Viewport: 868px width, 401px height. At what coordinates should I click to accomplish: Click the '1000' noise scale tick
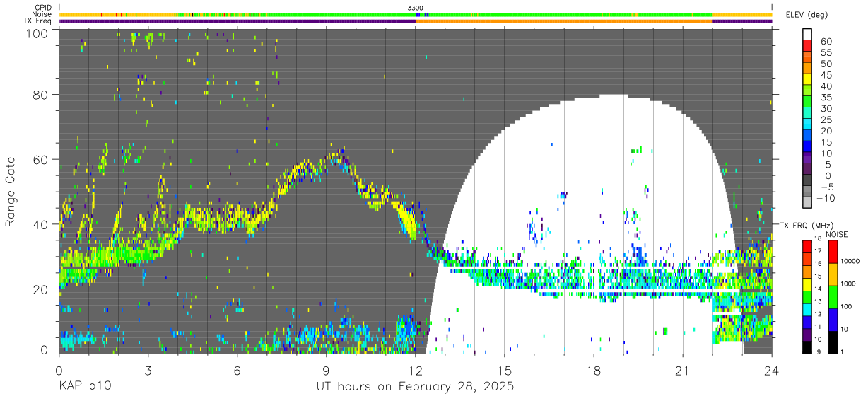847,284
